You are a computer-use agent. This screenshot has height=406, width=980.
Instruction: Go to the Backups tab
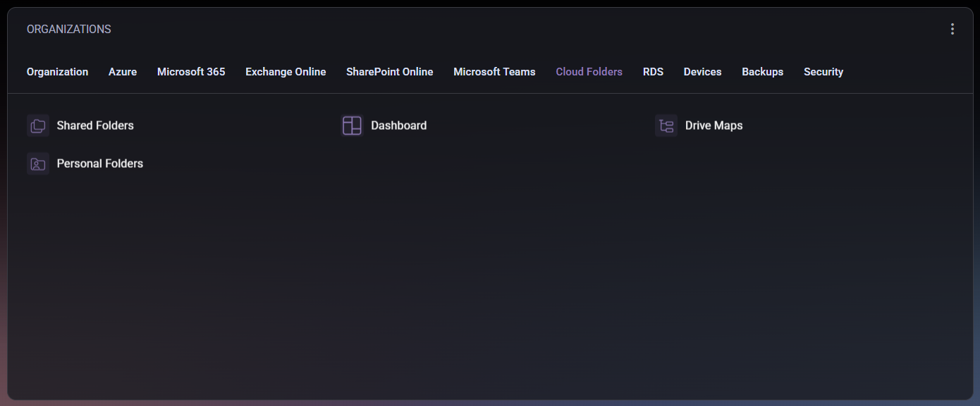[762, 72]
